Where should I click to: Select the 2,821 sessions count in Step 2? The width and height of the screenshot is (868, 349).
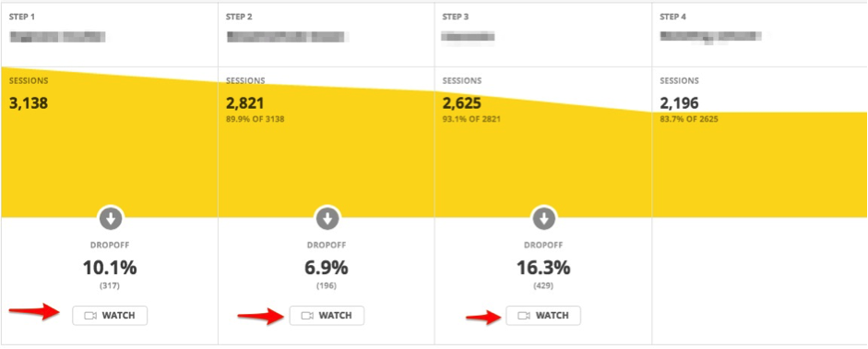244,103
